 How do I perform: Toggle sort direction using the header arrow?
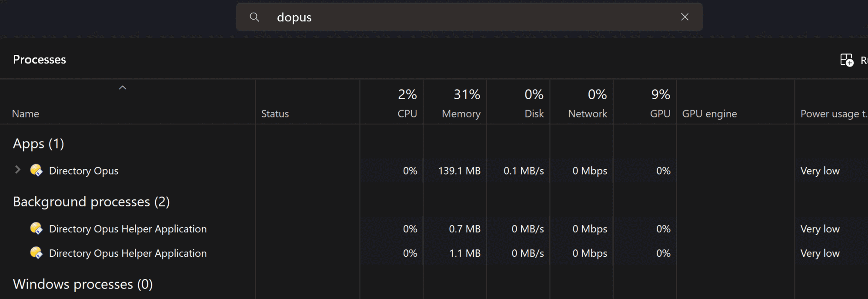(x=123, y=87)
